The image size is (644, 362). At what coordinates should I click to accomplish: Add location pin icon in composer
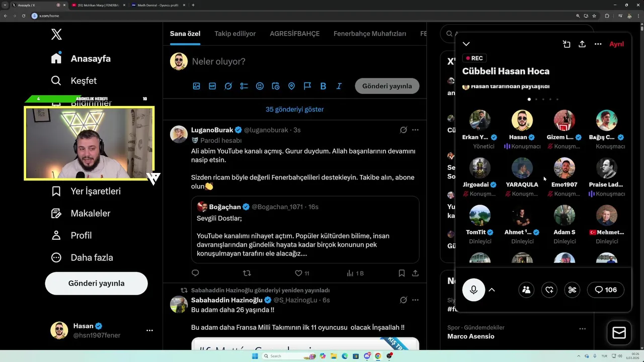click(291, 86)
